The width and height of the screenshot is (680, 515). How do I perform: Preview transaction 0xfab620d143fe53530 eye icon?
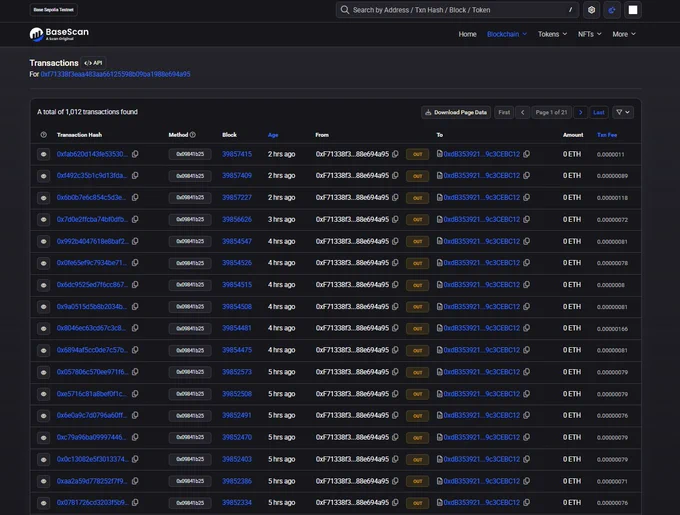pyautogui.click(x=43, y=154)
